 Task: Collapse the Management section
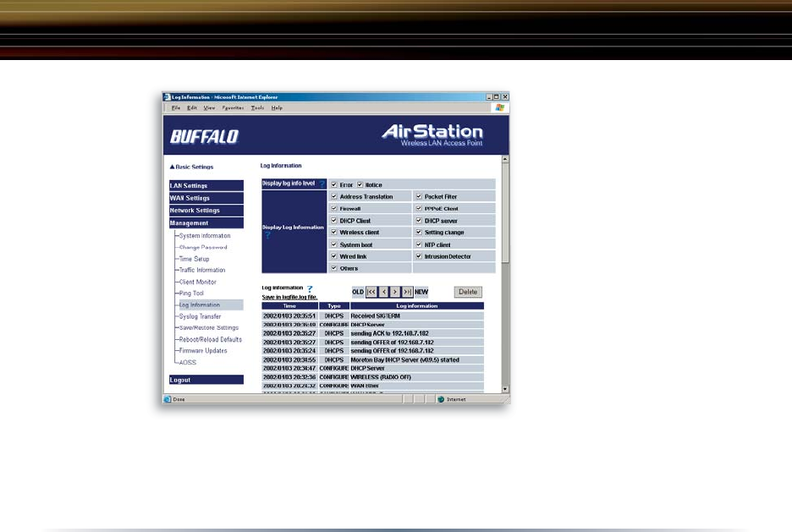coord(206,223)
